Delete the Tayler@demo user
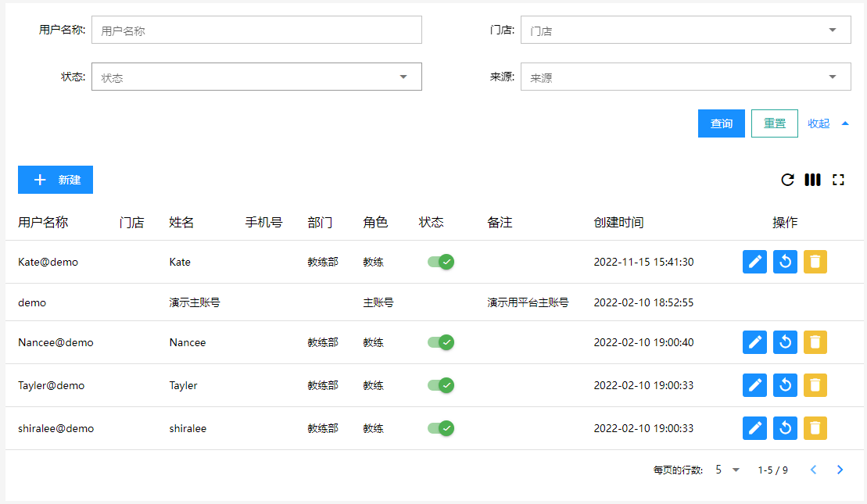Viewport: 867px width, 504px height. 815,384
